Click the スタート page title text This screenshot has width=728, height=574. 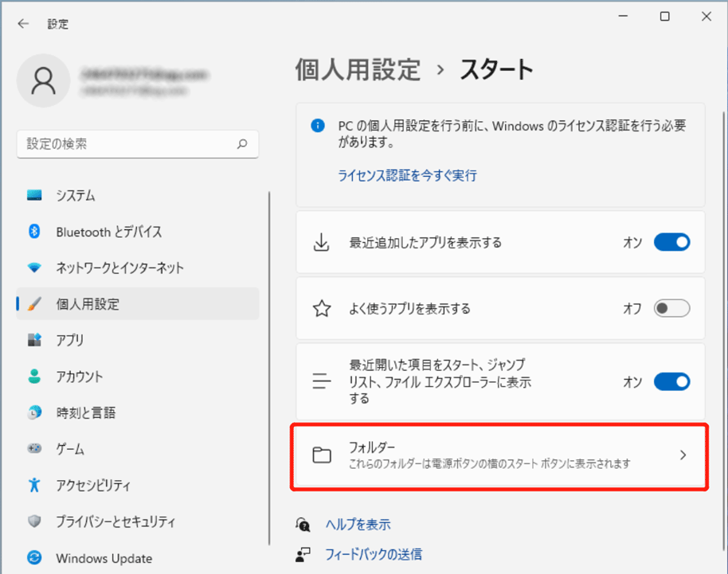[x=496, y=70]
